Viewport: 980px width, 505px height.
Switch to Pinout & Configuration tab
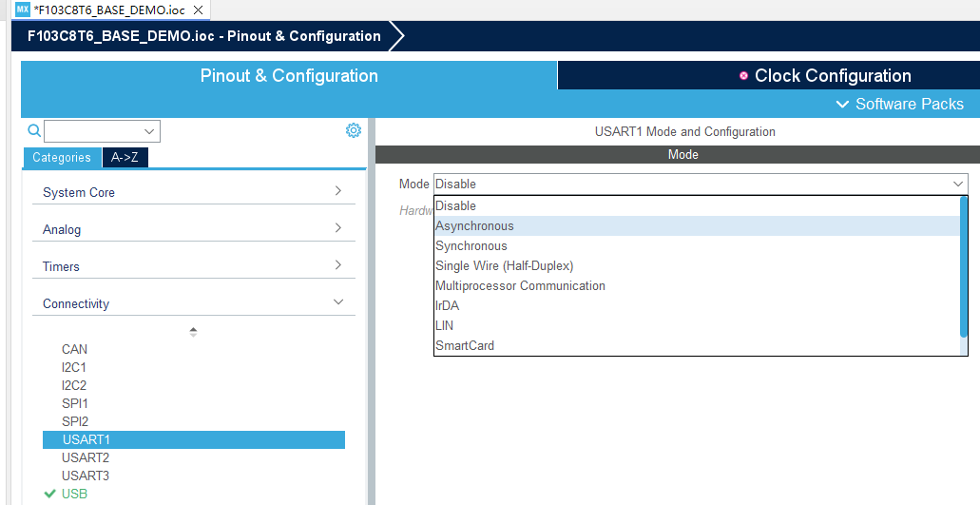289,76
